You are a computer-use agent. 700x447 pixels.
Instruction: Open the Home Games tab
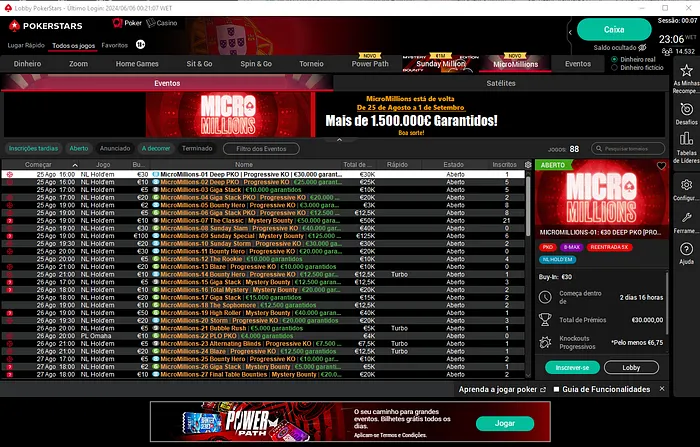click(x=137, y=64)
